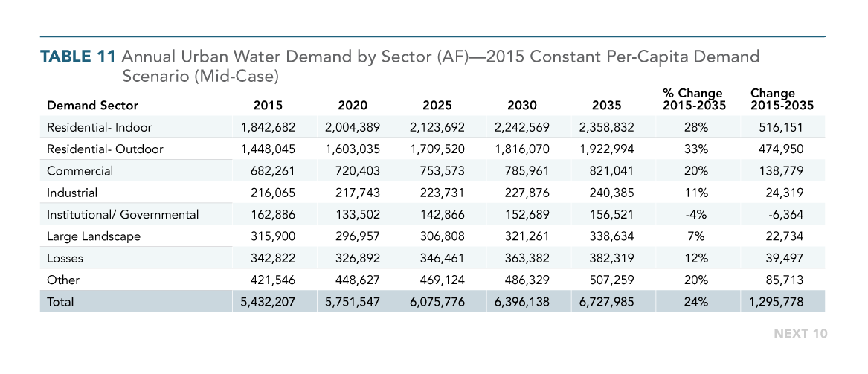
Task: Click the total change value 1,295,778
Action: (777, 303)
